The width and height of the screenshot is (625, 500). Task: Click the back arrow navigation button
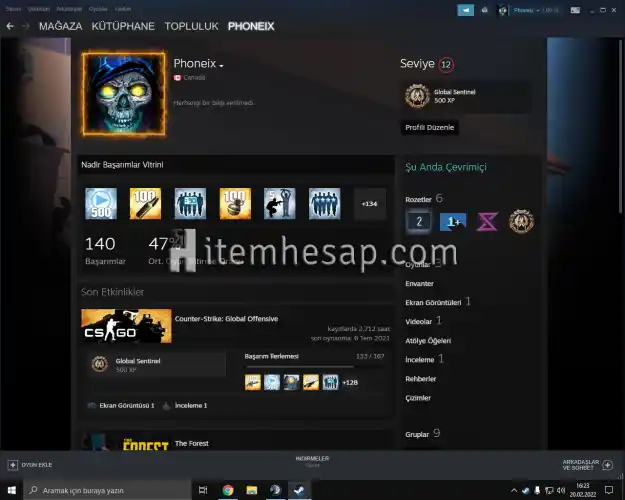[x=10, y=26]
